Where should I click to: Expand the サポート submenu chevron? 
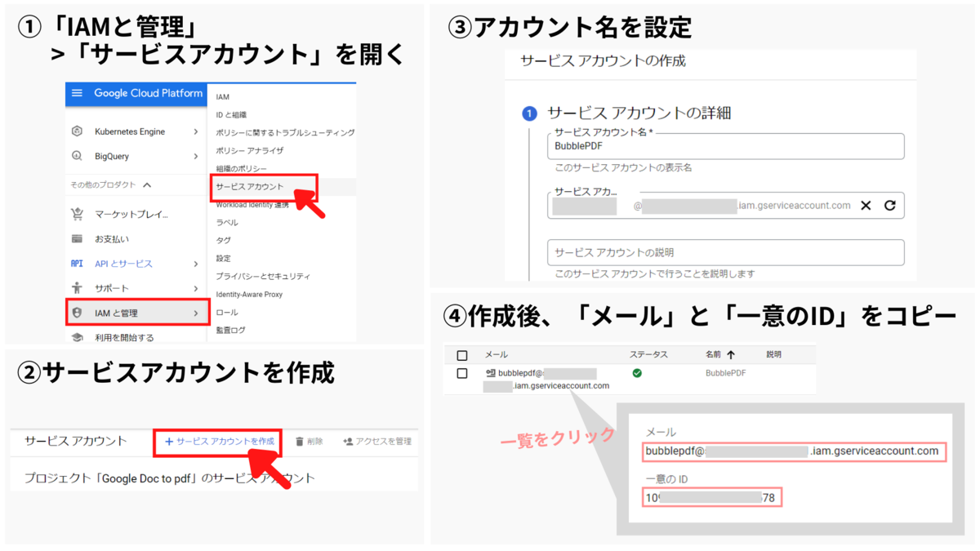pyautogui.click(x=196, y=288)
